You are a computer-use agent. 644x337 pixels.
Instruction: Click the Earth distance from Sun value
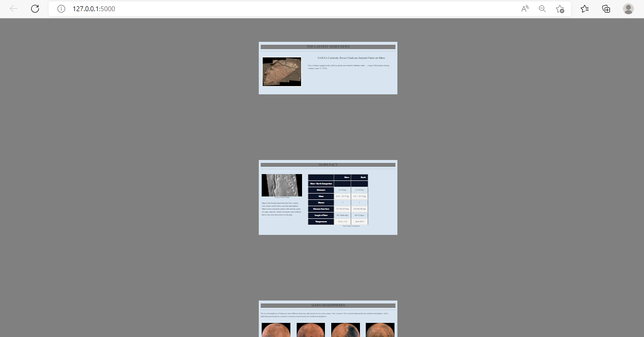359,209
